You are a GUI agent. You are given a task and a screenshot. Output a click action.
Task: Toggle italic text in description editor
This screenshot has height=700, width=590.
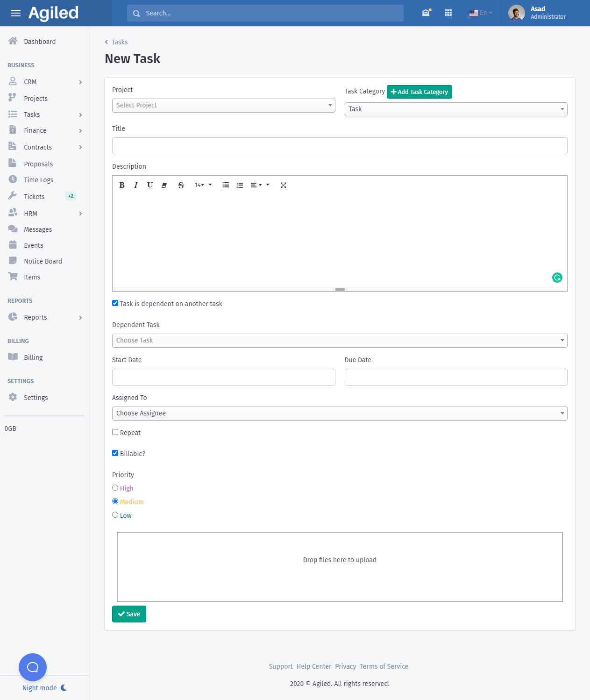136,185
